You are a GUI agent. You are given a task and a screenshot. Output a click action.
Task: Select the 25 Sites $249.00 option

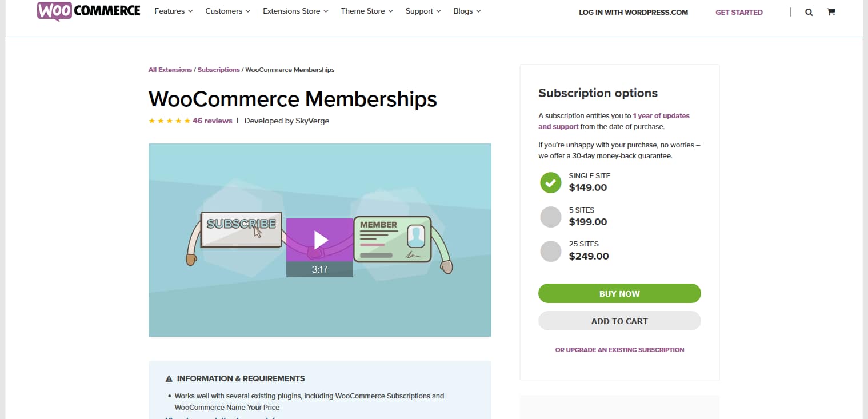tap(551, 251)
